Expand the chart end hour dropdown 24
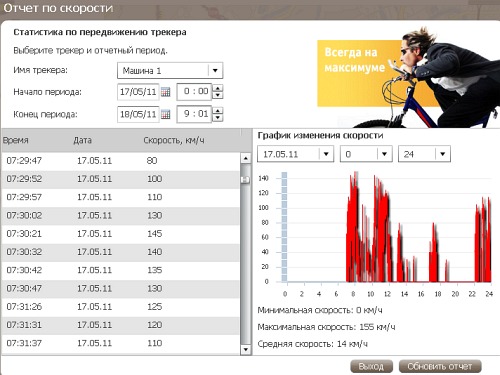 pyautogui.click(x=442, y=154)
